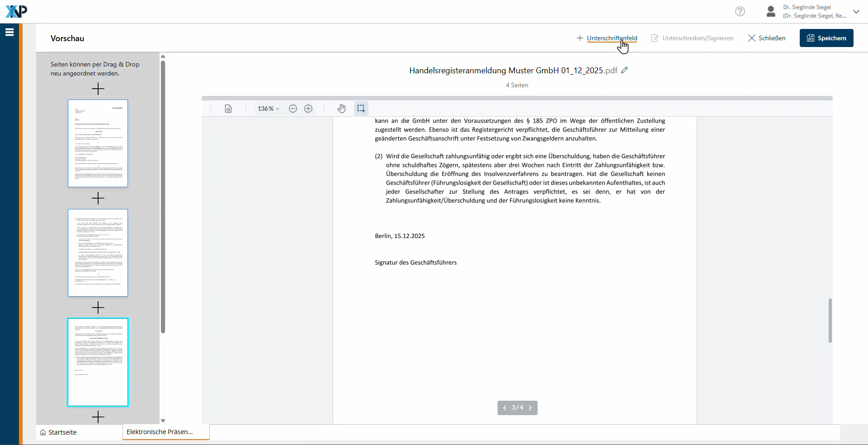Viewport: 868px width, 445px height.
Task: Open the 136% zoom level dropdown
Action: [x=269, y=109]
